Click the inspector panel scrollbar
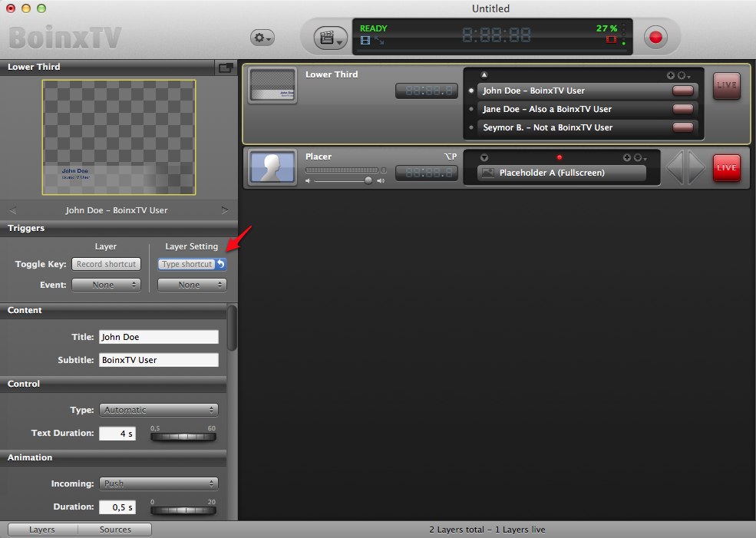 click(x=232, y=328)
